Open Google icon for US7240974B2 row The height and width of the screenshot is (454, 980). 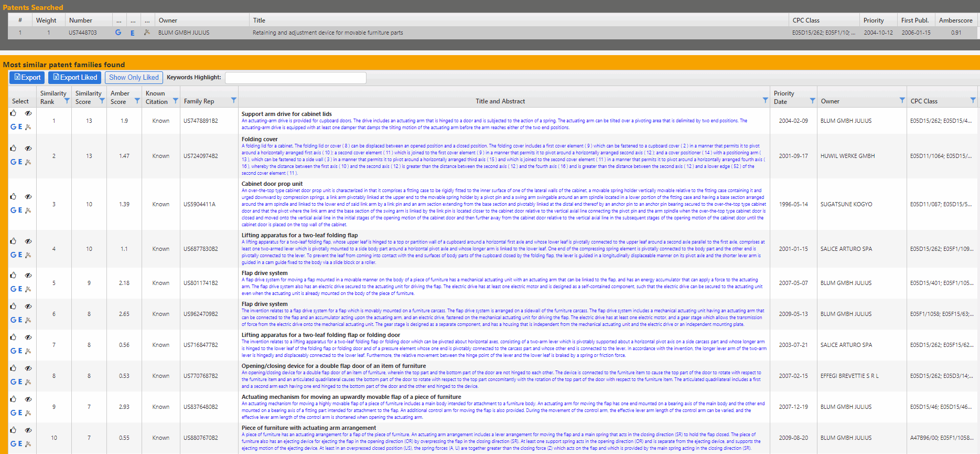click(x=13, y=162)
